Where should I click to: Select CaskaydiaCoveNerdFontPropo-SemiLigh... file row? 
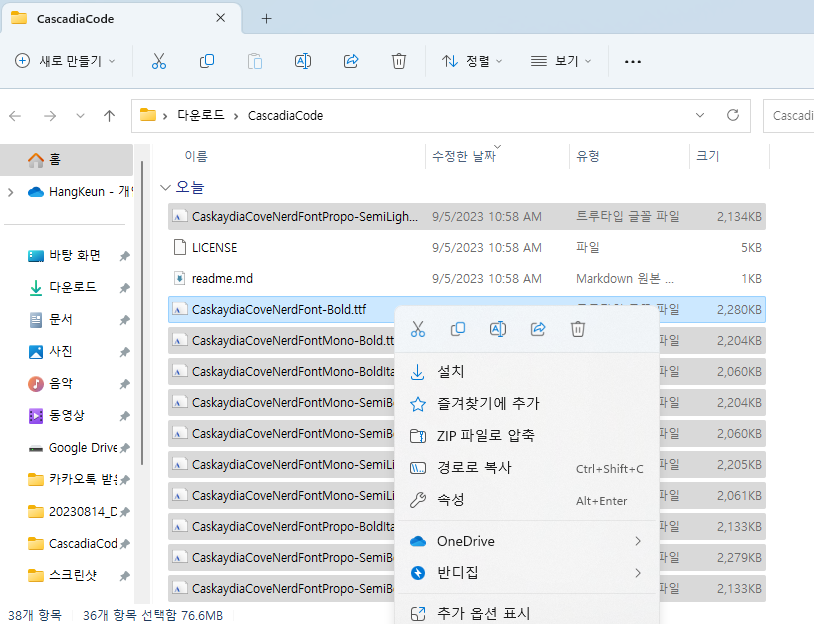point(467,216)
